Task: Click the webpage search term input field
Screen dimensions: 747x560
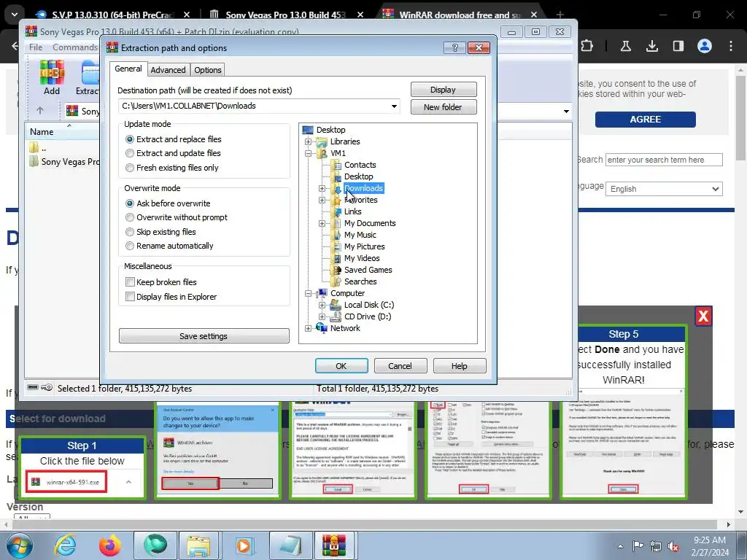Action: [x=664, y=160]
